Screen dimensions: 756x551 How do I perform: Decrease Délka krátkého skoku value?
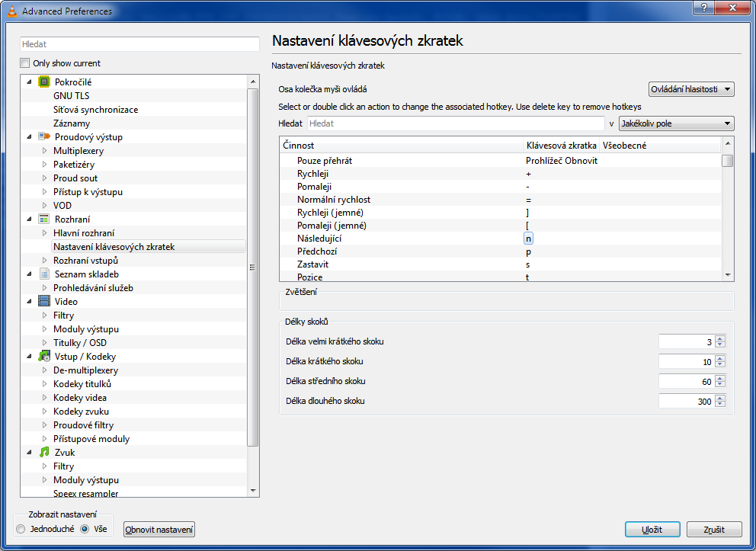coord(720,364)
